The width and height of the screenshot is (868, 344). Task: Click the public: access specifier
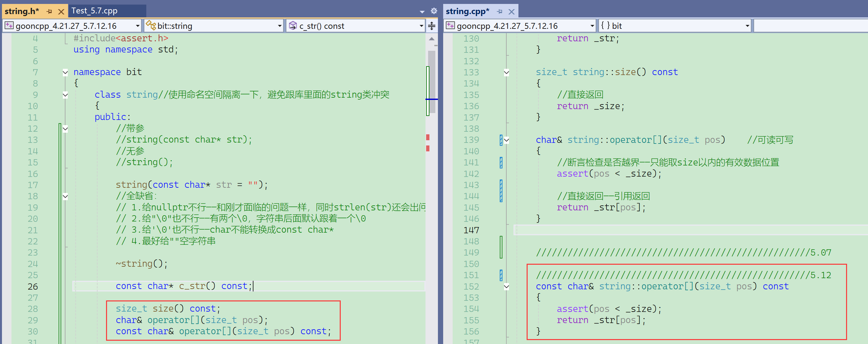(112, 117)
